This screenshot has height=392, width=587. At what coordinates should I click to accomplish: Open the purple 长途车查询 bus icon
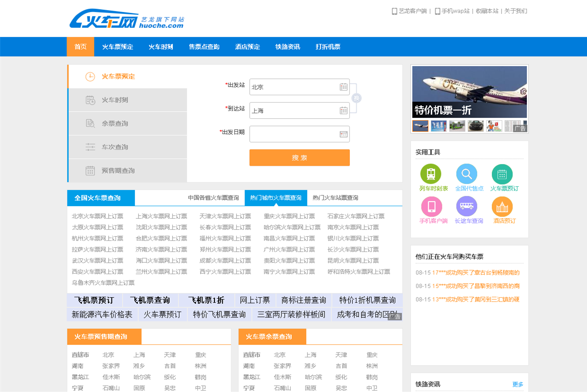[x=466, y=207]
